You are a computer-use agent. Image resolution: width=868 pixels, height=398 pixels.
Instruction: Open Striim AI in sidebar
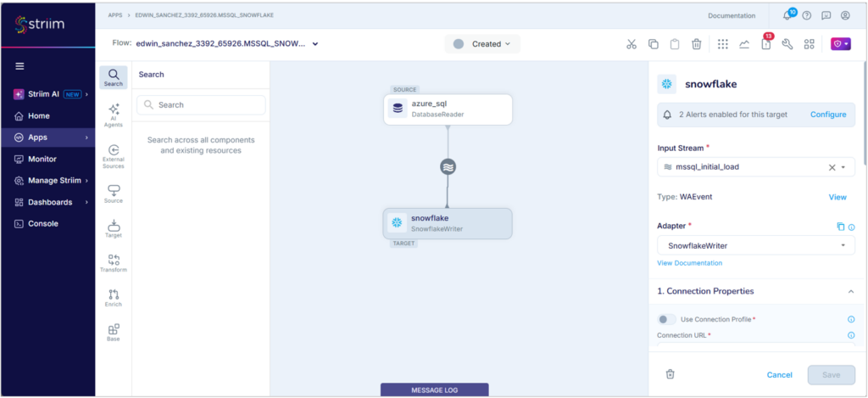47,94
